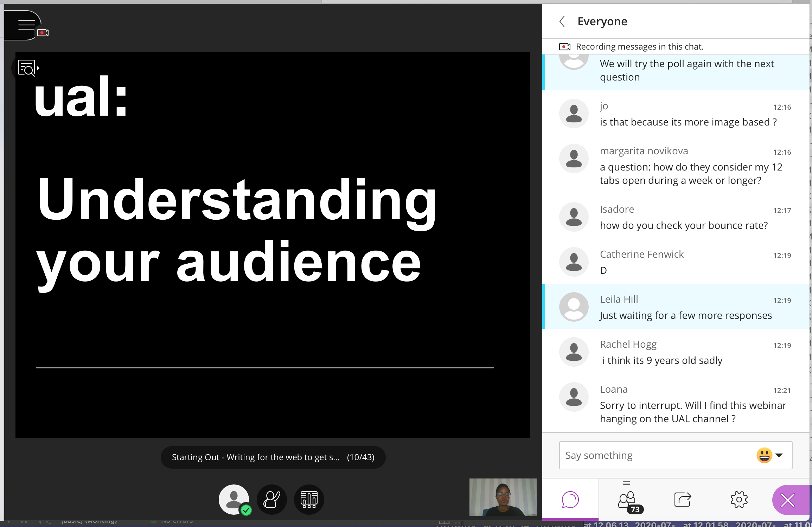Open the Attendees tab showing 73
Screen dimensions: 812x527
pos(627,500)
